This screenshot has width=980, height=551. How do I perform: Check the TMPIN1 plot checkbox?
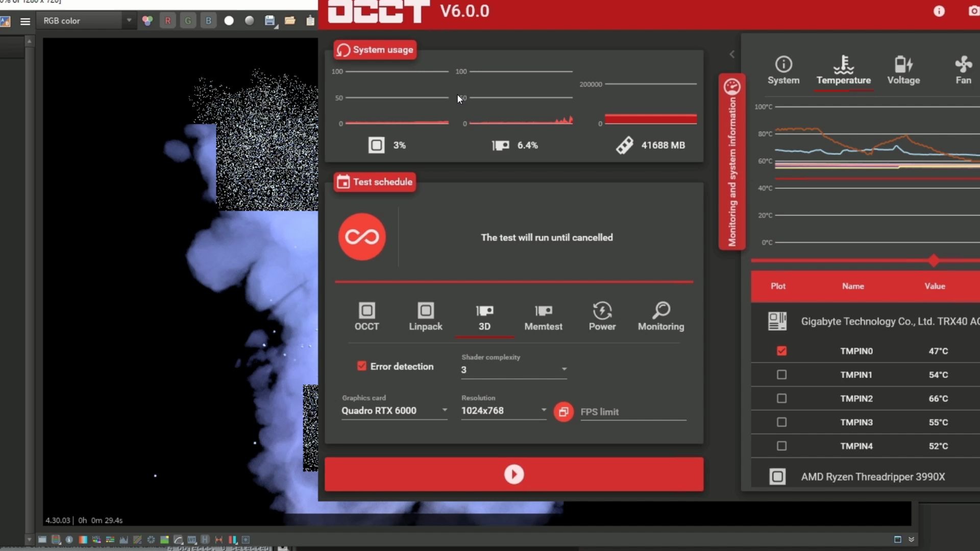[781, 375]
